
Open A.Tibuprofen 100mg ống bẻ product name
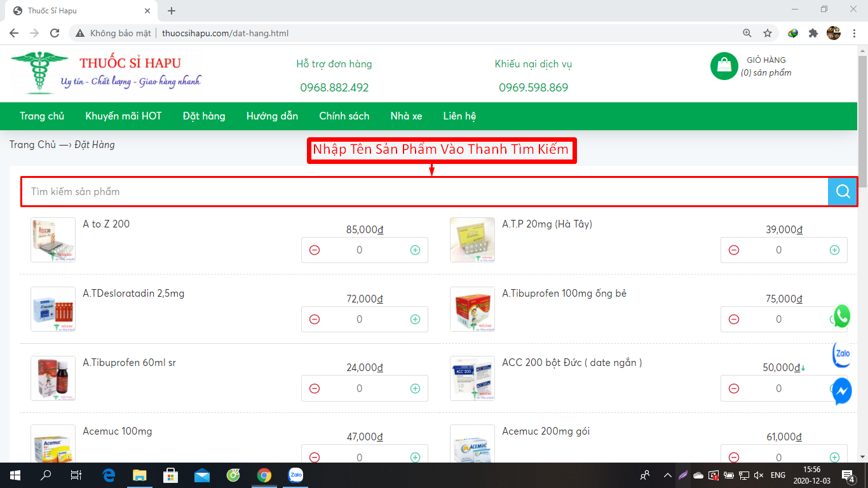tap(564, 294)
